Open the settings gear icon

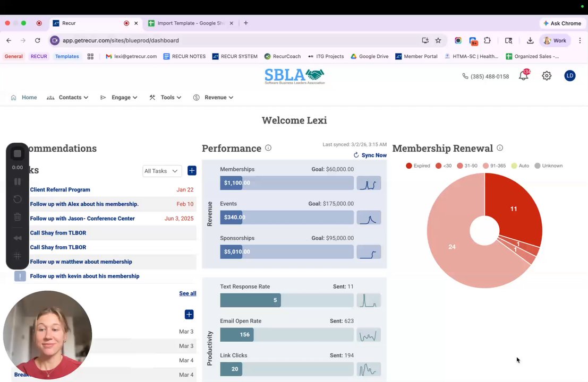click(x=547, y=76)
